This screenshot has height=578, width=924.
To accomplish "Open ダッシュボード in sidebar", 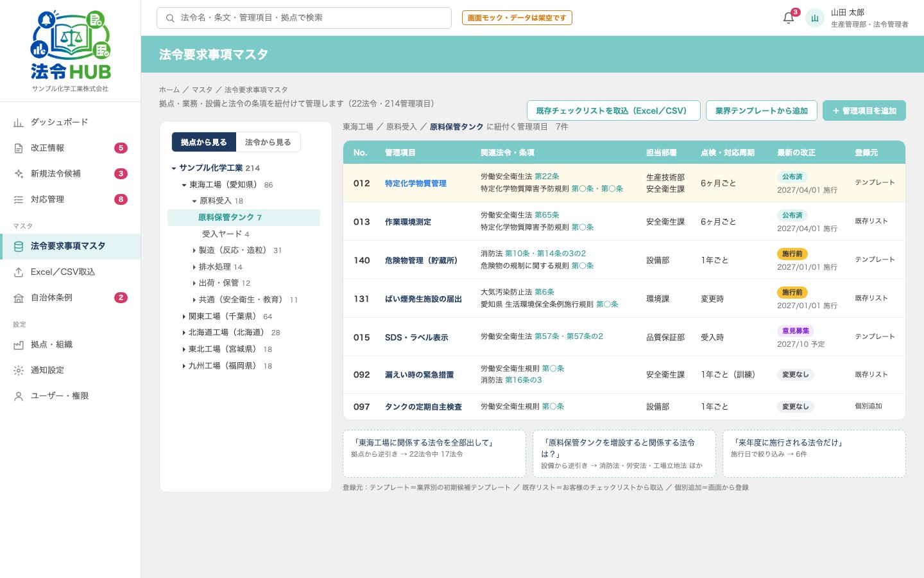I will tap(70, 122).
